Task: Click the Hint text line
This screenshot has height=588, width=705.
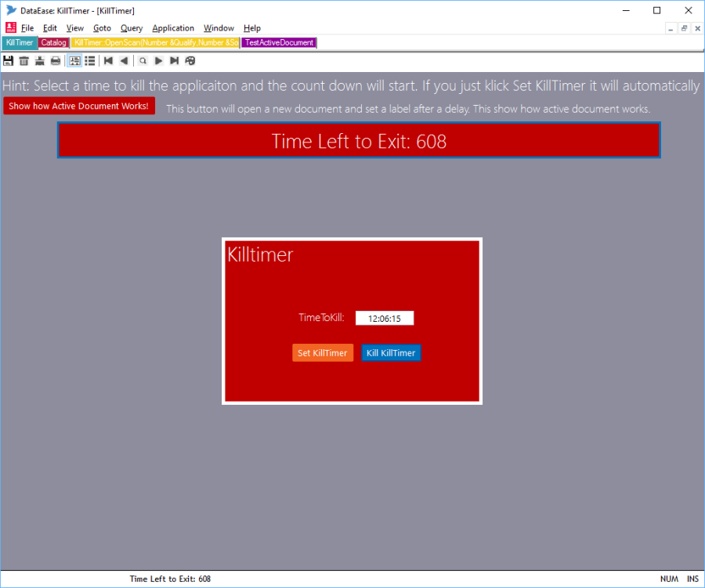Action: (x=351, y=86)
